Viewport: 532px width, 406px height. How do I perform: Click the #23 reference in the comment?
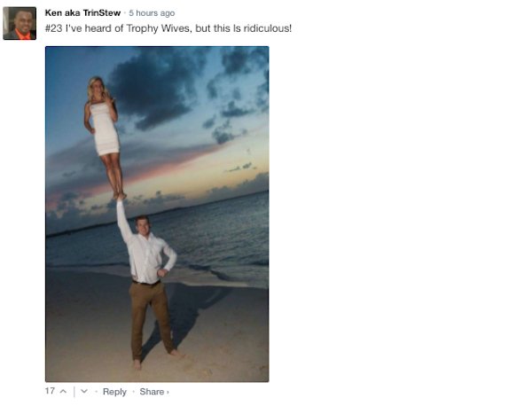(53, 28)
